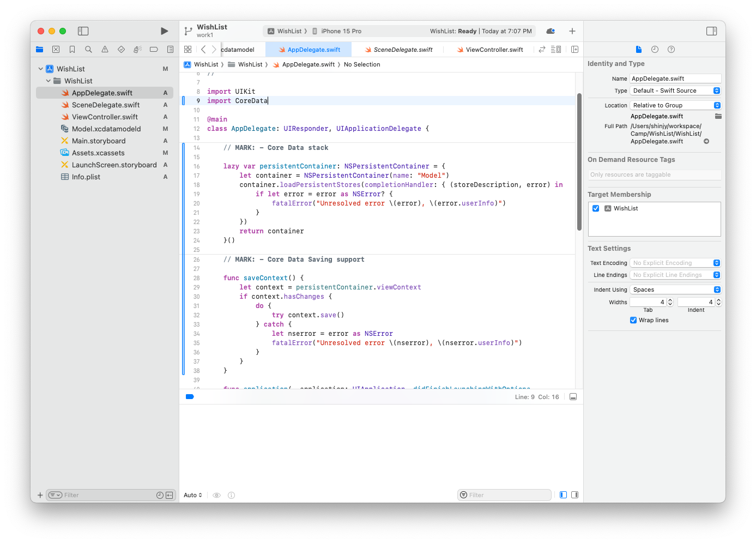The image size is (756, 543).
Task: Toggle source-control status filter
Action: (x=170, y=495)
